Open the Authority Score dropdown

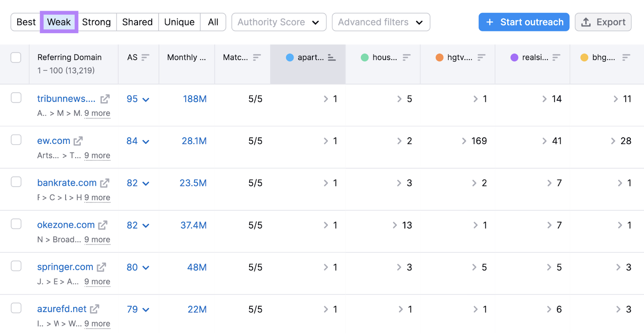click(279, 22)
